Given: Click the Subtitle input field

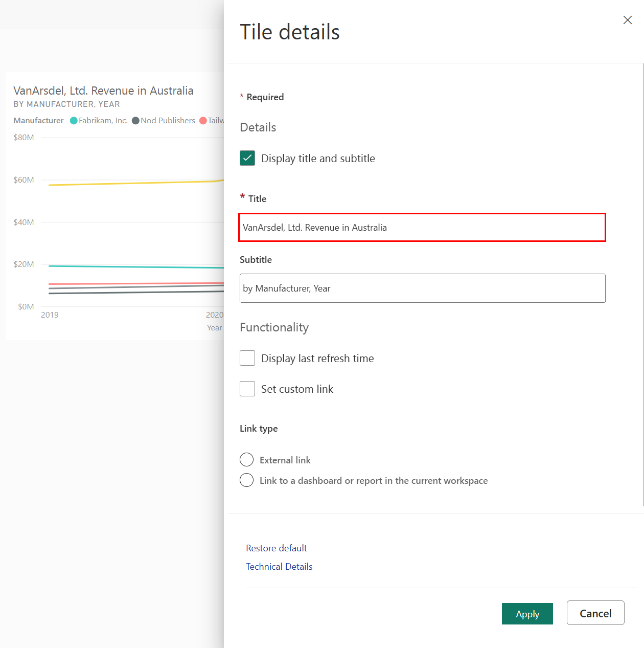Looking at the screenshot, I should [422, 288].
